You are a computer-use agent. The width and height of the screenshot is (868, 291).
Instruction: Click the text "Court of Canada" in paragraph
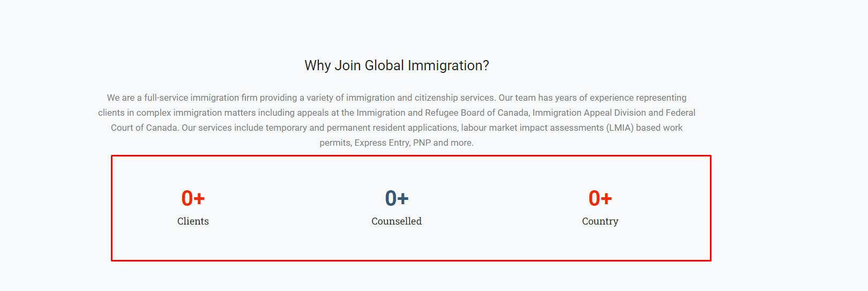click(144, 128)
